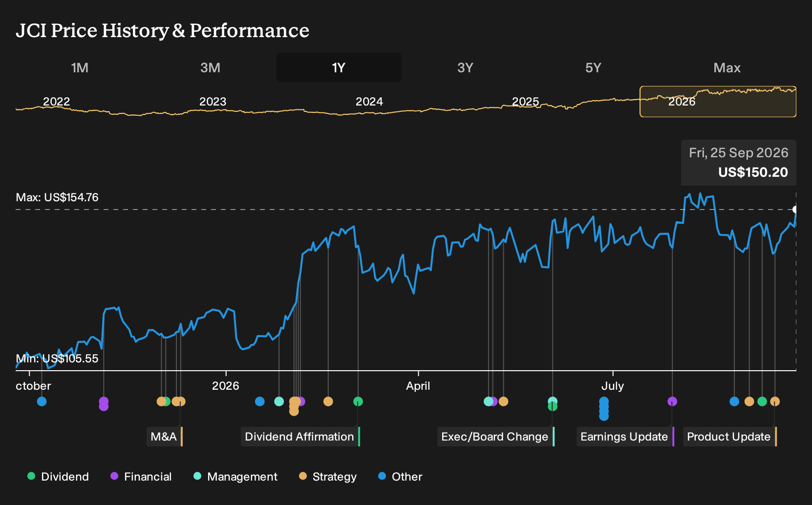812x505 pixels.
Task: Select the stacked purple Financial dots nearest October
Action: click(x=104, y=404)
